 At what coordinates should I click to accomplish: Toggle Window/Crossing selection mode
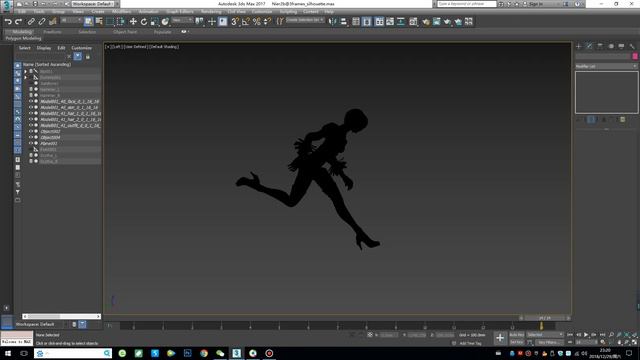120,22
